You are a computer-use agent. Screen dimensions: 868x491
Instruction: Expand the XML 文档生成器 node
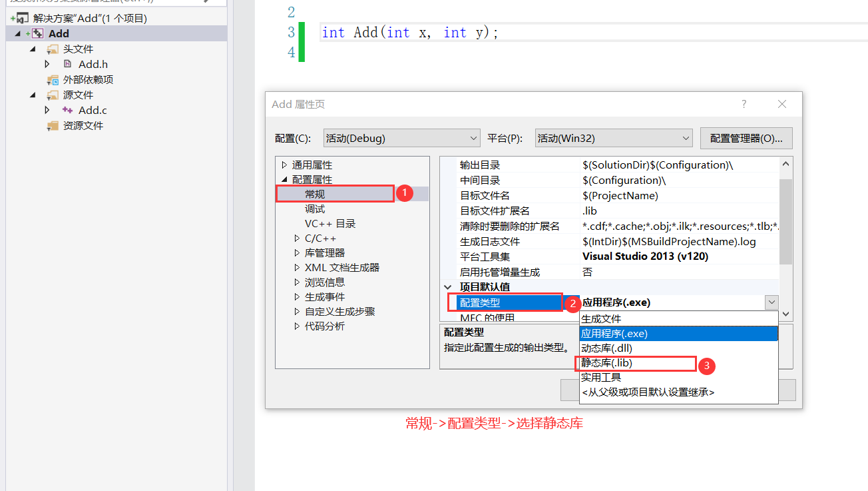click(298, 267)
